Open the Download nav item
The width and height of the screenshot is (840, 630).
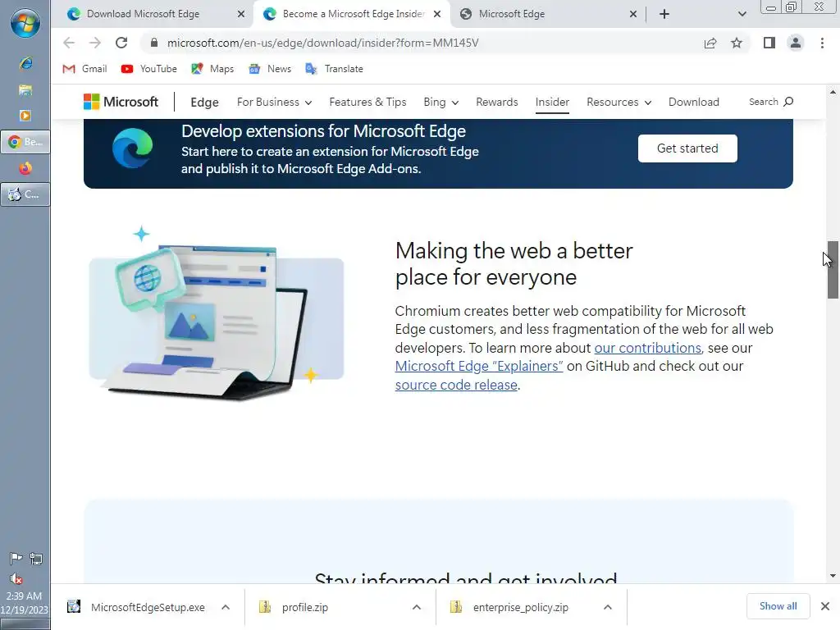pos(693,102)
